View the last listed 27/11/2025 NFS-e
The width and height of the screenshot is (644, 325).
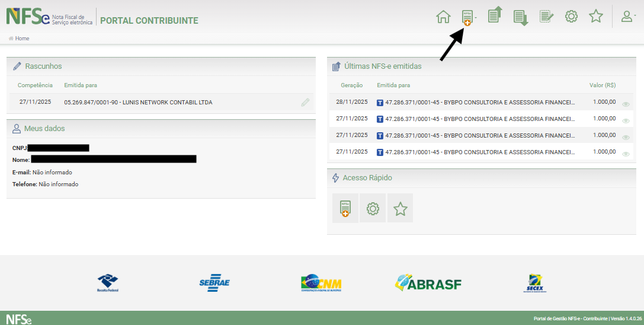(x=626, y=154)
